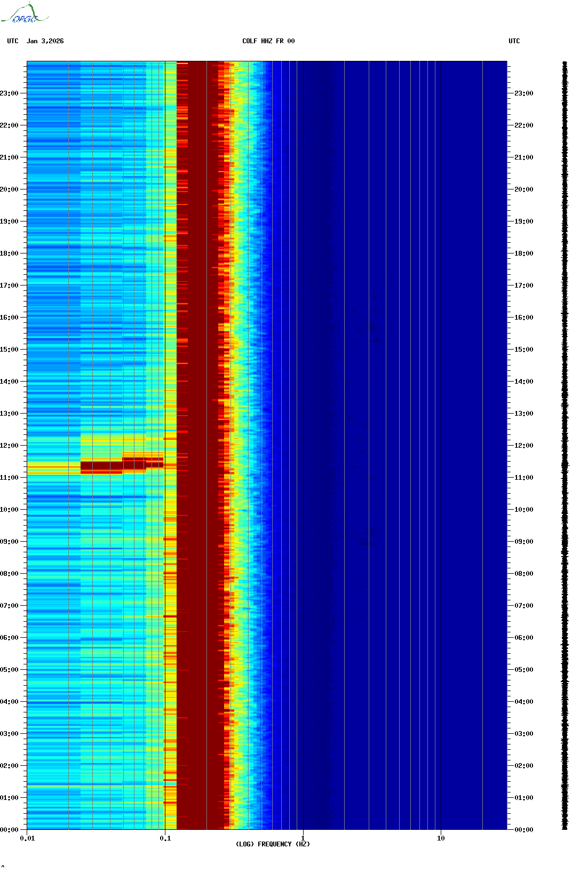The width and height of the screenshot is (588, 872).
Task: Click the 0.1 frequency axis label
Action: pos(165,838)
